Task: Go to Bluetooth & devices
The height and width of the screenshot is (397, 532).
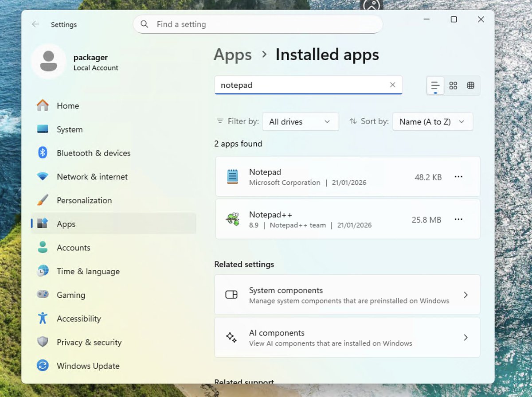Action: [113, 153]
